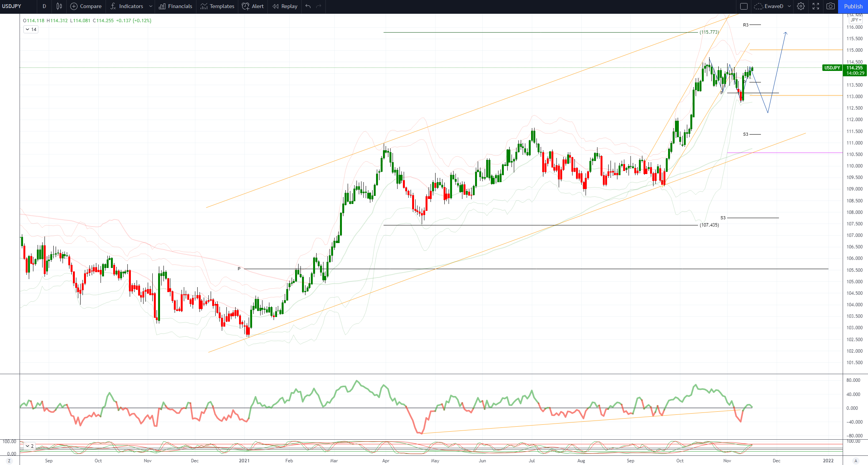Expand the collapsed 14 indicators legend

pos(31,30)
